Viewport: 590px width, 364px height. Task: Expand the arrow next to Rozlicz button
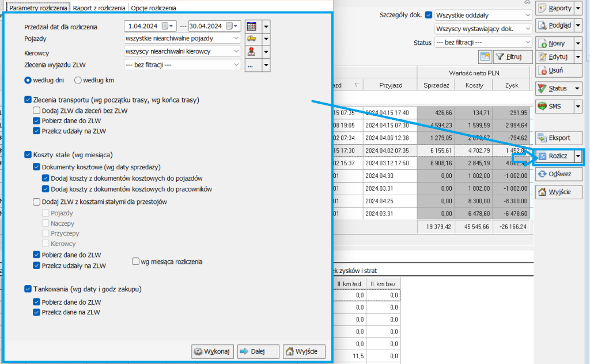point(578,156)
